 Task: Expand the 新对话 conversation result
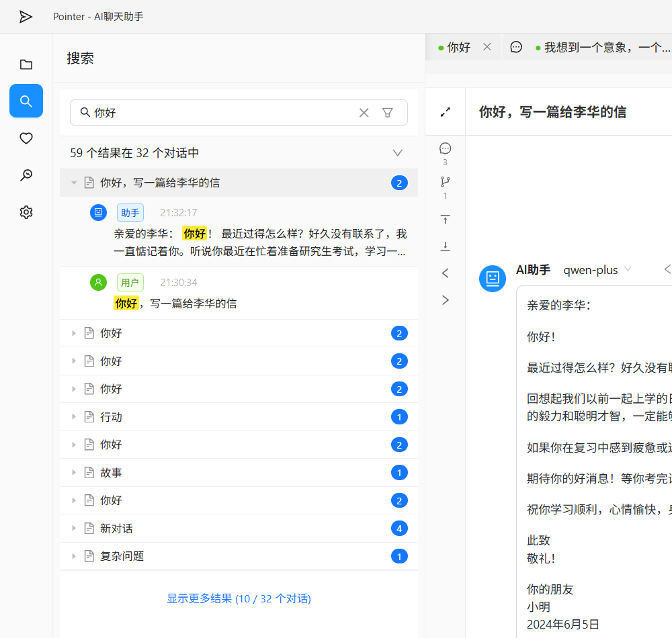(x=74, y=529)
